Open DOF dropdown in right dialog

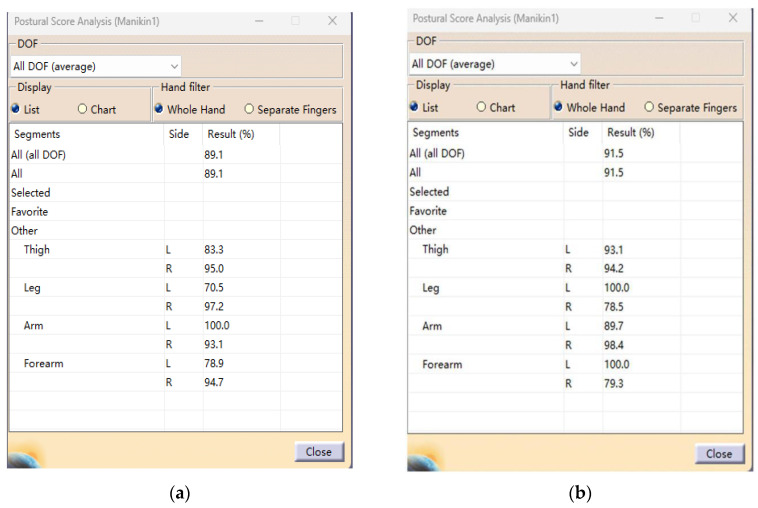(x=572, y=63)
